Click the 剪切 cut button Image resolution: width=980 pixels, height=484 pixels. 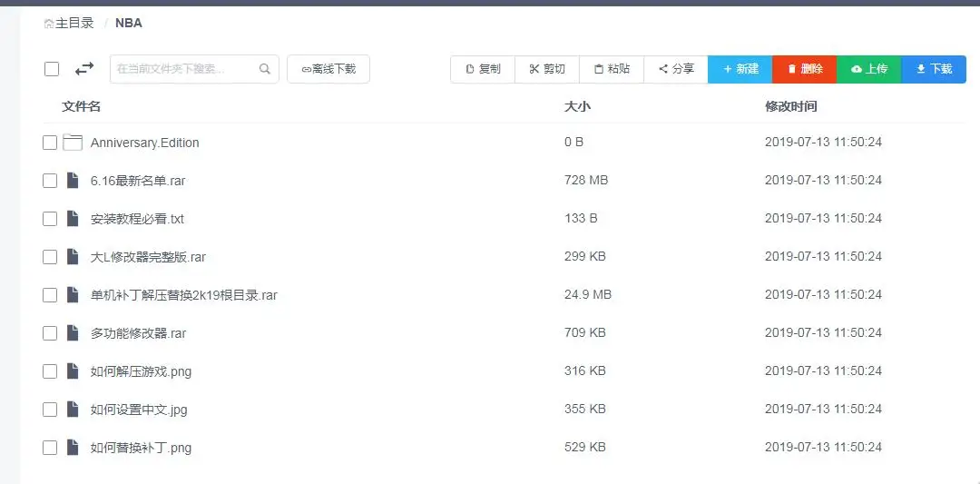point(547,69)
